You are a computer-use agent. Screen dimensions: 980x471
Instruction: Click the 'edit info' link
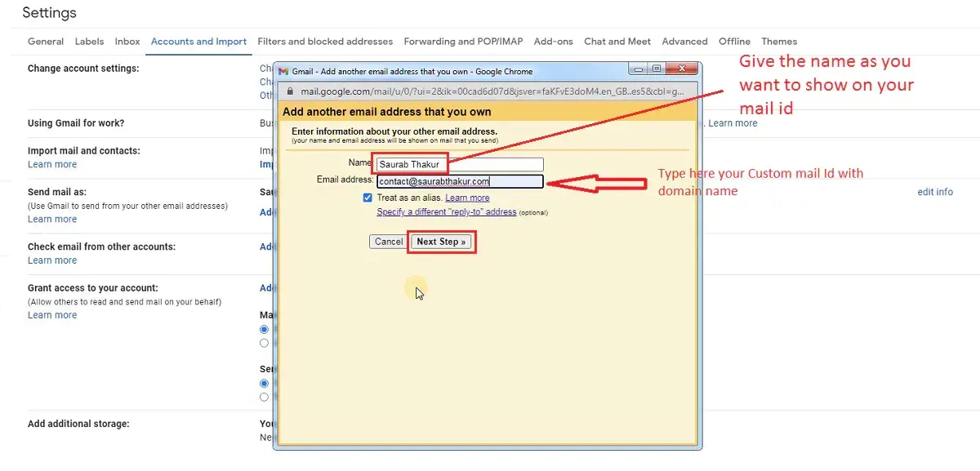coord(935,192)
